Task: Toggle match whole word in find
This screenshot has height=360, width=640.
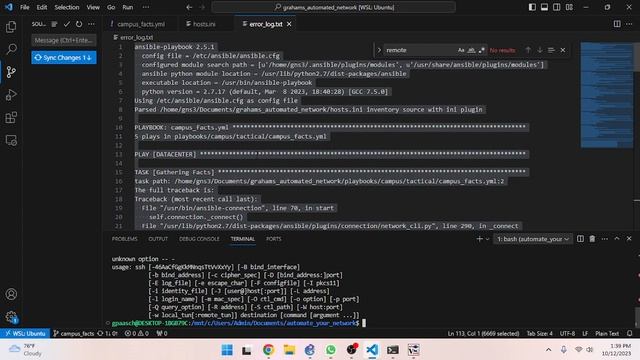Action: click(471, 50)
